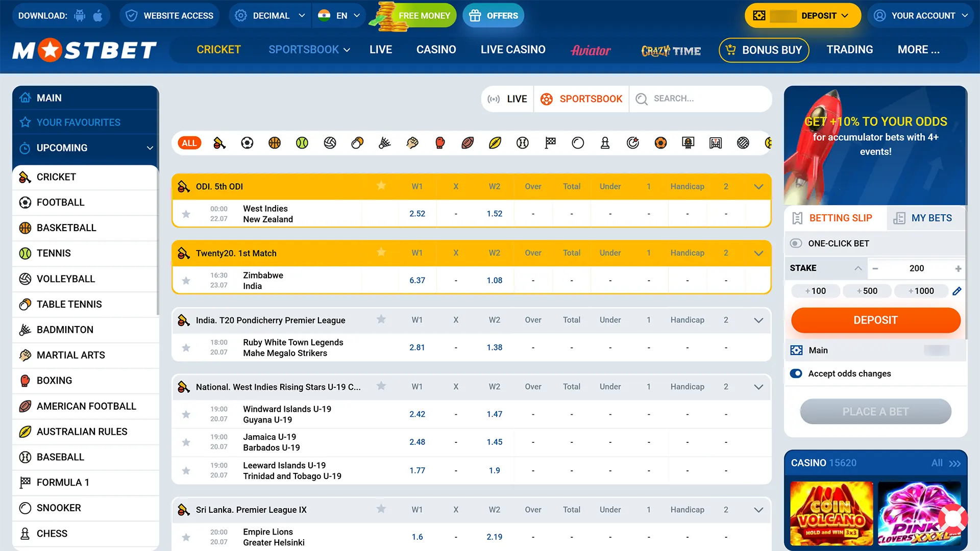
Task: Download the Android app via robot icon
Action: coord(80,15)
